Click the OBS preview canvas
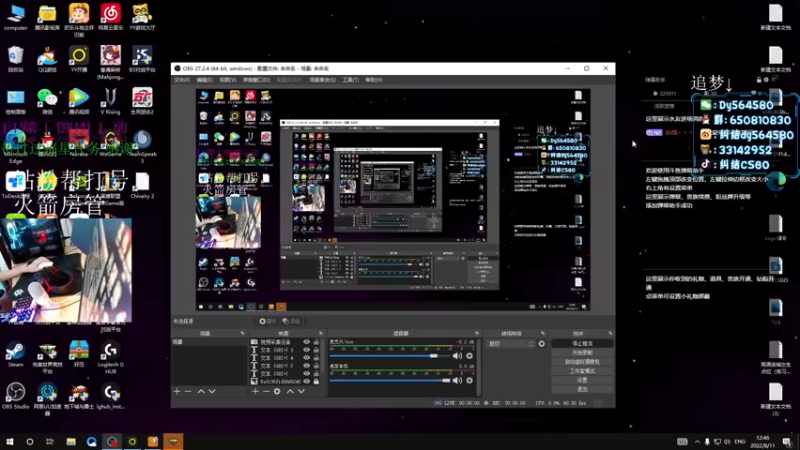 pyautogui.click(x=393, y=200)
